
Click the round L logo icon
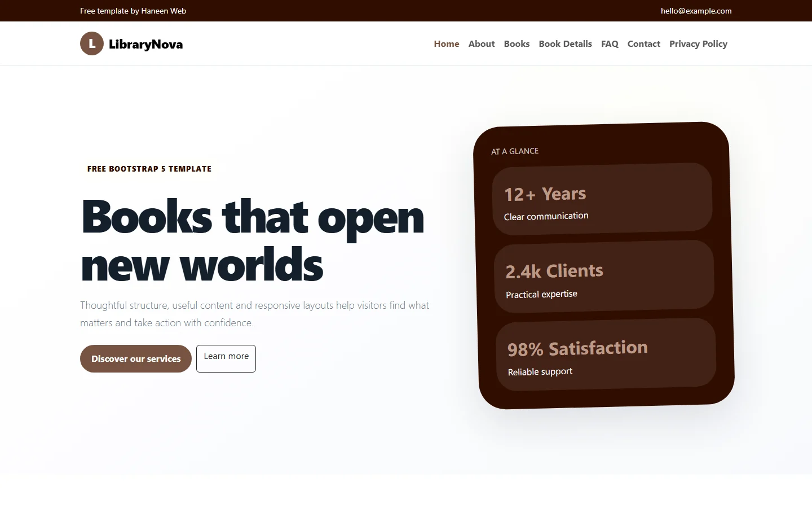click(x=92, y=43)
